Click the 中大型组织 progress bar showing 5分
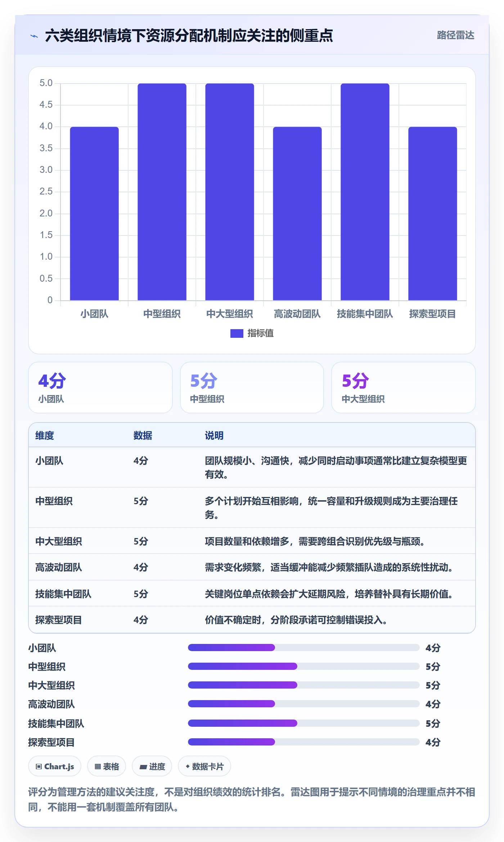Viewport: 504px width, 842px height. point(304,685)
